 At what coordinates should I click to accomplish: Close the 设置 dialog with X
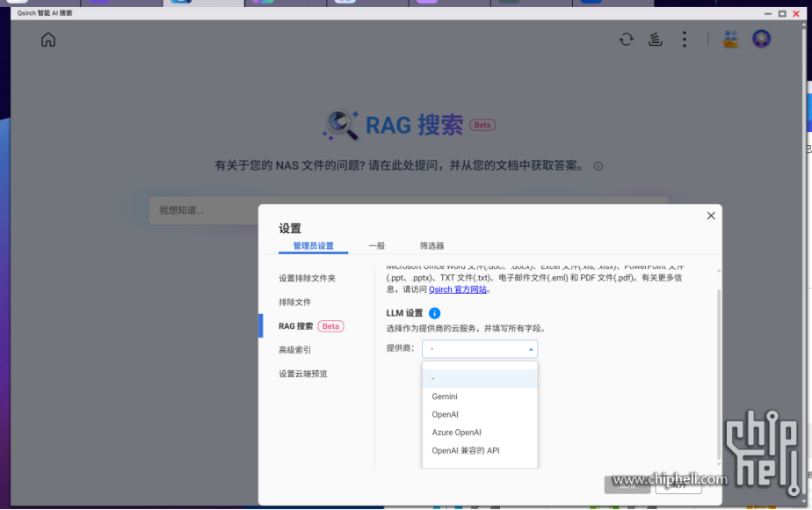(x=711, y=215)
